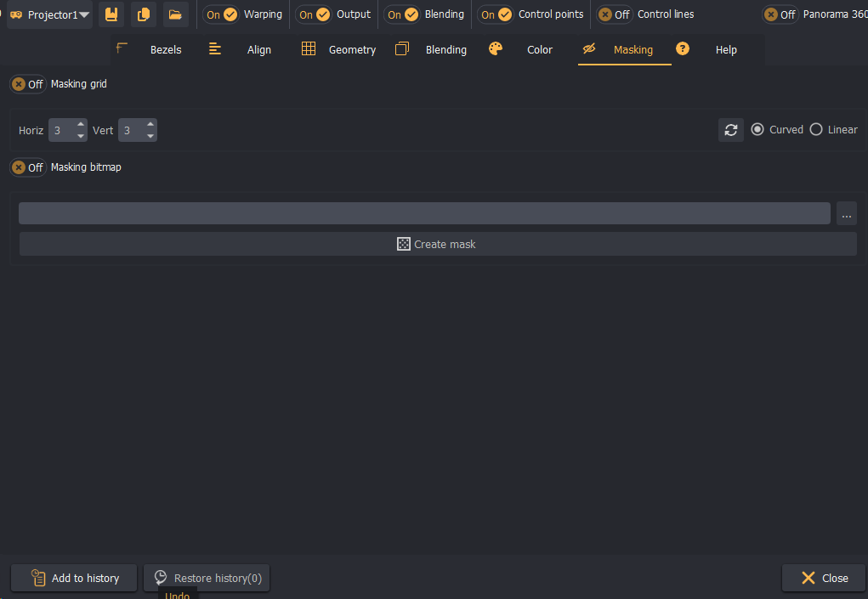
Task: Close the settings panel
Action: pos(824,578)
